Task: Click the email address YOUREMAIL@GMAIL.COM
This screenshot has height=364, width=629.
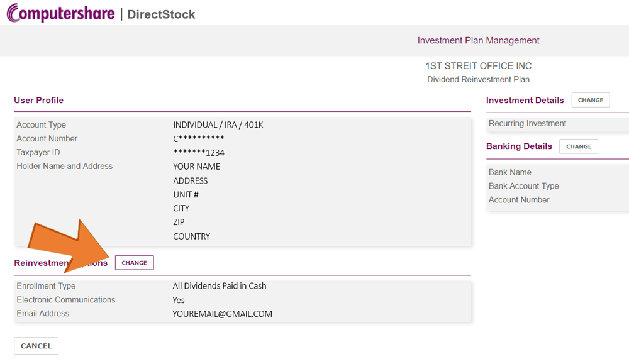Action: pos(222,314)
